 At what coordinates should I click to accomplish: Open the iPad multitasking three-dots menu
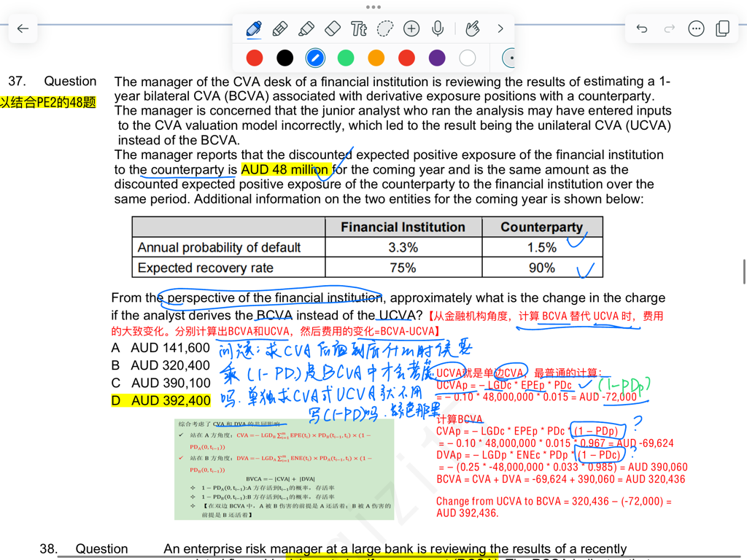click(x=373, y=7)
